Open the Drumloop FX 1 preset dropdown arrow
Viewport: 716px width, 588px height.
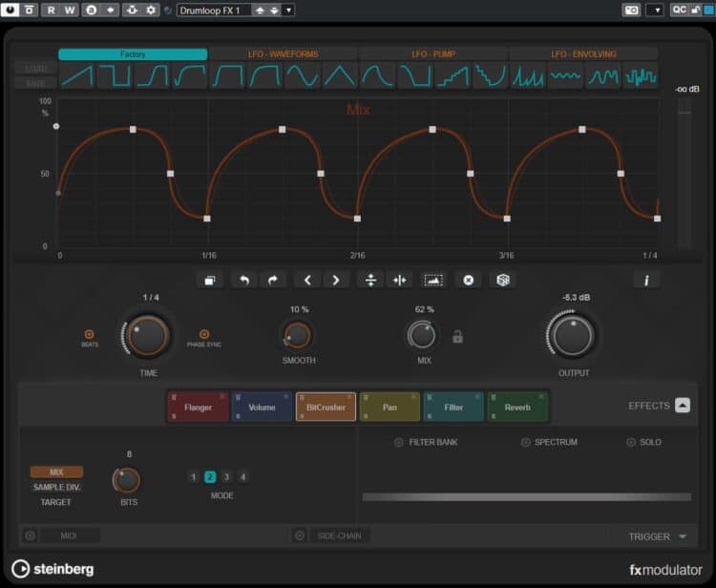288,10
